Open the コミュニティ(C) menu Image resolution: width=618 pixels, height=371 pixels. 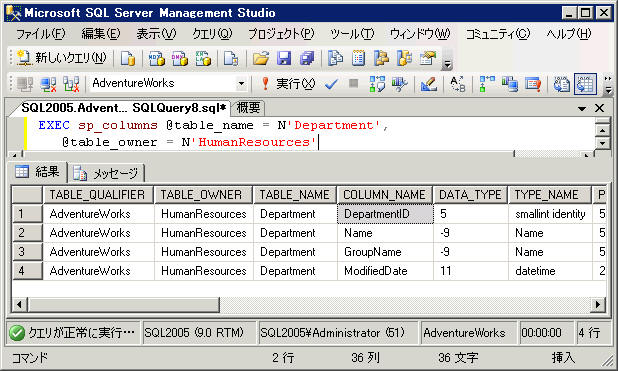point(498,34)
